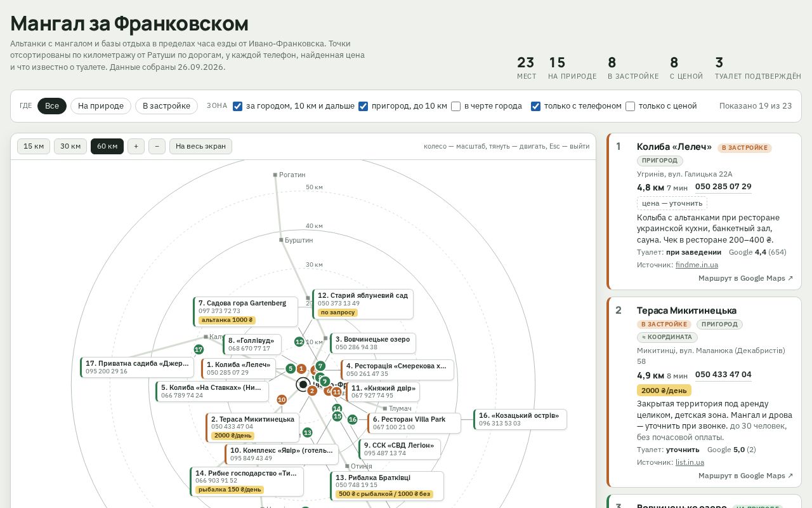The image size is (812, 508).
Task: Select orange map marker number 2
Action: point(311,391)
